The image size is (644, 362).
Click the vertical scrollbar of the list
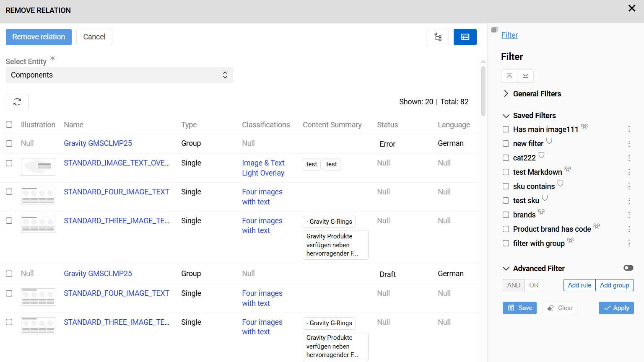[483, 90]
